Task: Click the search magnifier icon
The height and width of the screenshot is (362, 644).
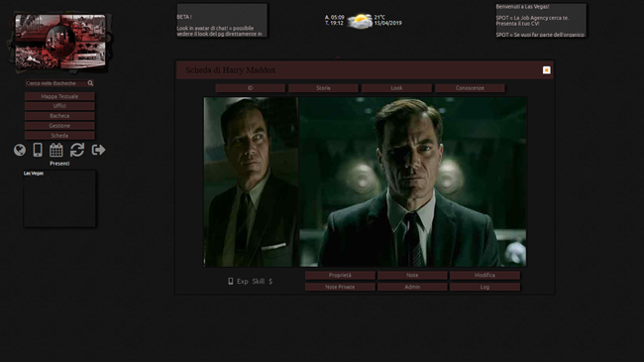Action: click(90, 83)
